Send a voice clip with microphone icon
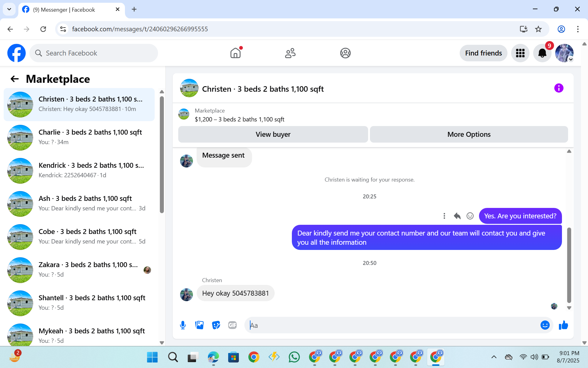Screen dimensions: 588x368 [183, 325]
